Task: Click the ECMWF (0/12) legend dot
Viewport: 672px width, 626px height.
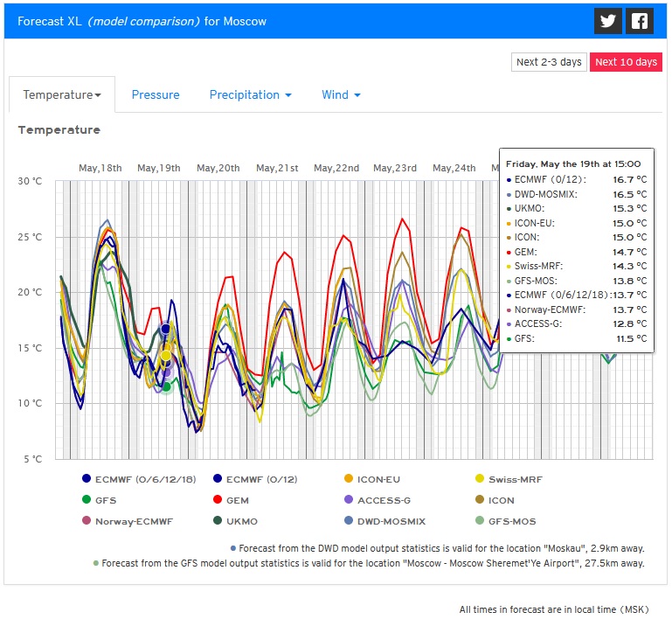Action: [x=217, y=479]
